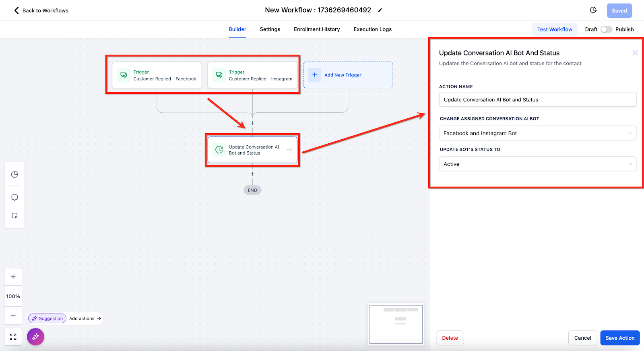The image size is (644, 351).
Task: Click Add actions with arrow
Action: point(85,318)
